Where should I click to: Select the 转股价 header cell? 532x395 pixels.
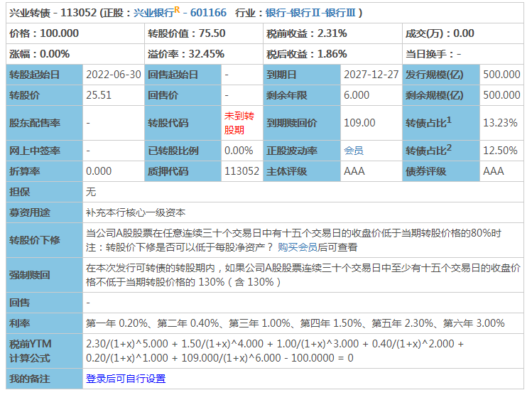45,95
